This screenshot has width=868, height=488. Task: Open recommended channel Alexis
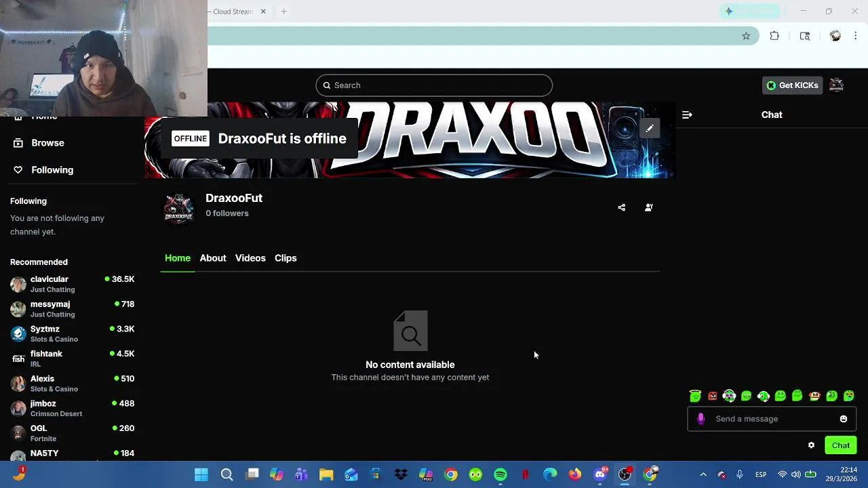click(x=72, y=384)
